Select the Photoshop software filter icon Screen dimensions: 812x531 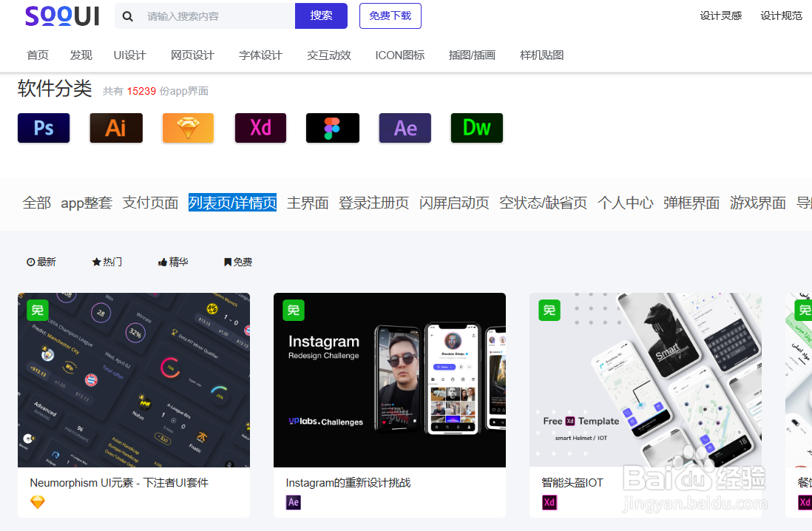(x=43, y=127)
